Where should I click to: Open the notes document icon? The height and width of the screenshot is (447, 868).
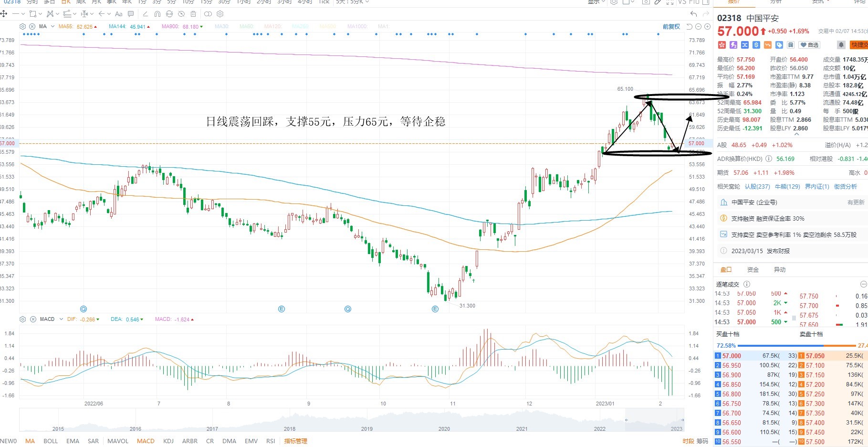tap(791, 45)
